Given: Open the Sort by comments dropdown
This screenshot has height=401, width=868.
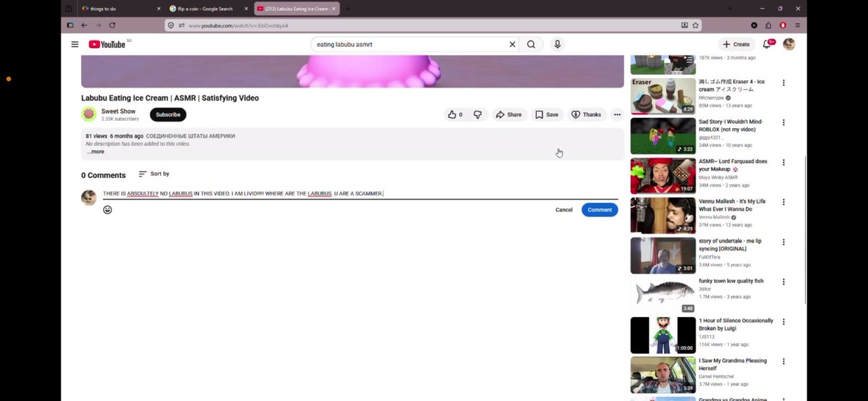Looking at the screenshot, I should (154, 174).
